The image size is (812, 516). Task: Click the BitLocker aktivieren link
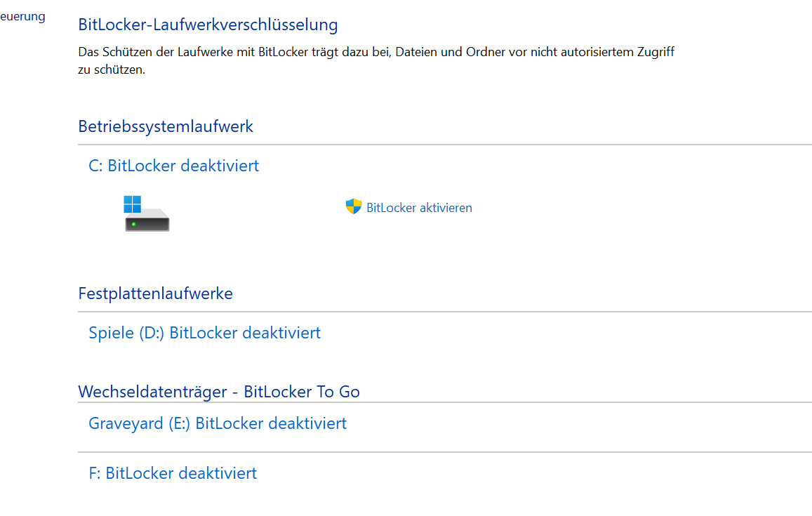pos(419,208)
